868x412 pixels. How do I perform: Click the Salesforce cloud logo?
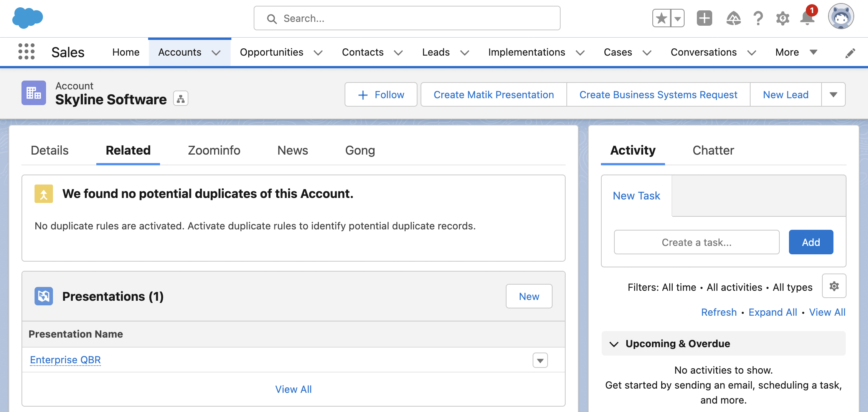point(27,18)
